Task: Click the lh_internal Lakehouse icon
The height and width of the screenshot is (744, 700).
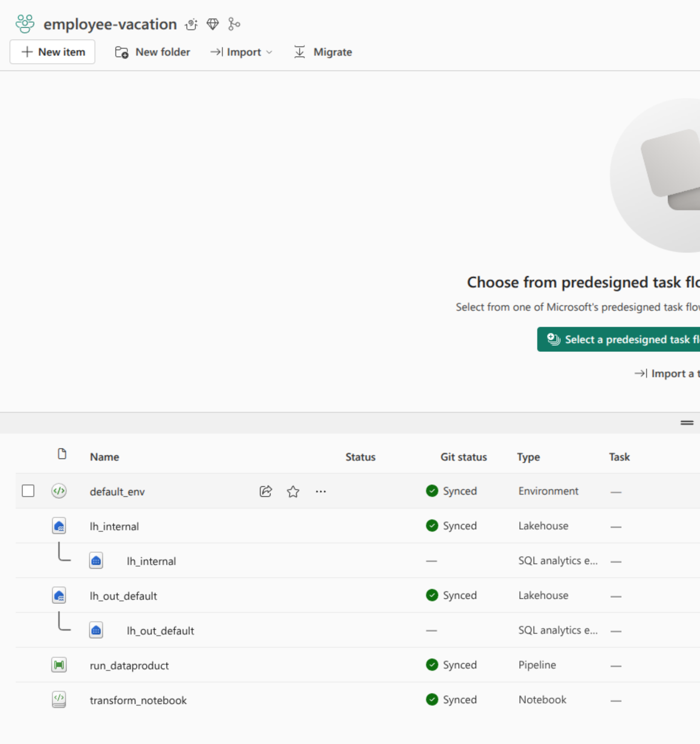Action: pos(59,526)
